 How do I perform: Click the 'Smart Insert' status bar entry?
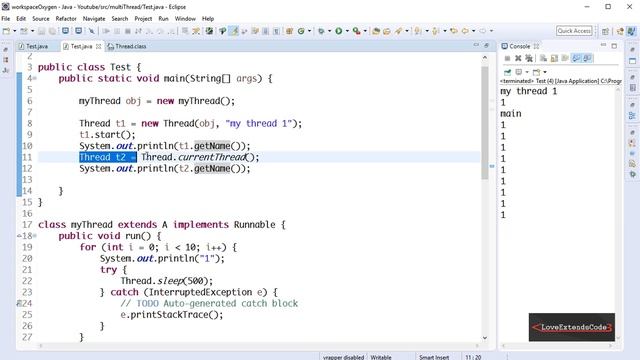(x=434, y=357)
